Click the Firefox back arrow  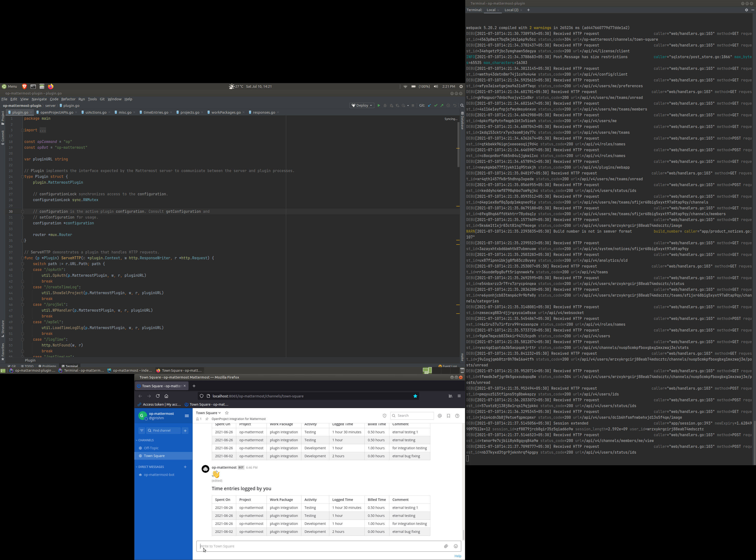point(140,396)
